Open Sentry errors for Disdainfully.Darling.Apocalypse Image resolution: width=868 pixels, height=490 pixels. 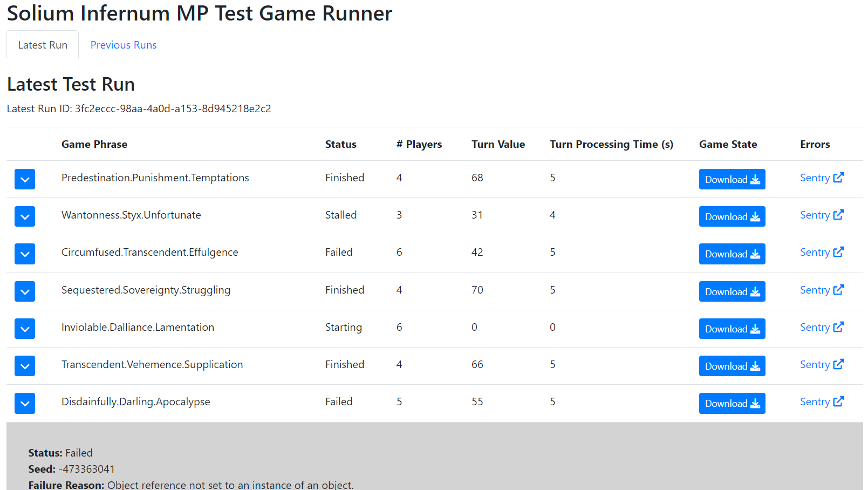point(821,401)
